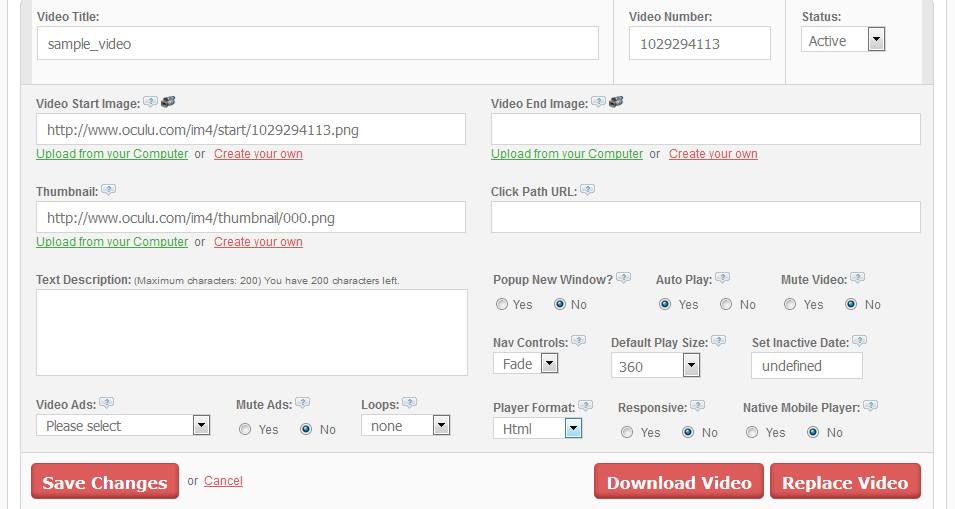Click the Download Video button
The height and width of the screenshot is (509, 955).
(679, 482)
